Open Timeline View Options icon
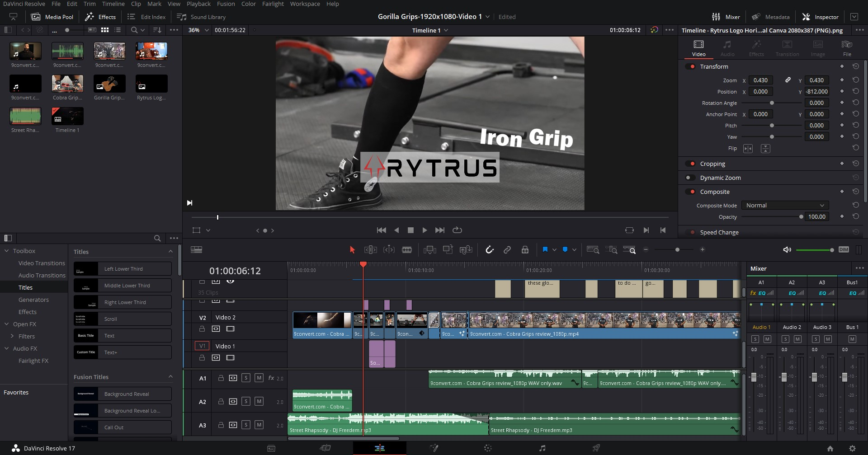The height and width of the screenshot is (455, 868). (x=196, y=249)
